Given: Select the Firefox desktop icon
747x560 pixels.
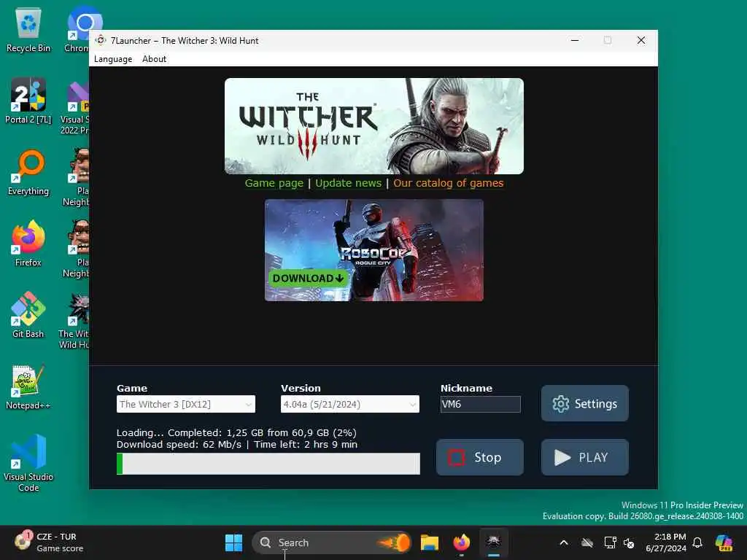Looking at the screenshot, I should click(28, 244).
